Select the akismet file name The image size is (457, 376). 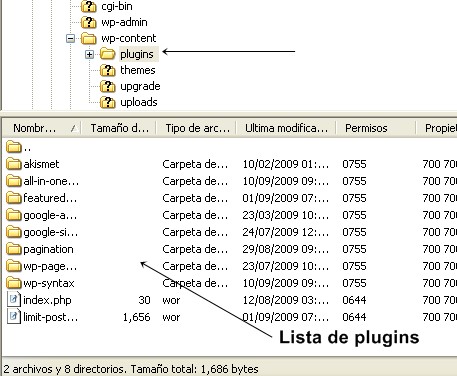pos(41,164)
